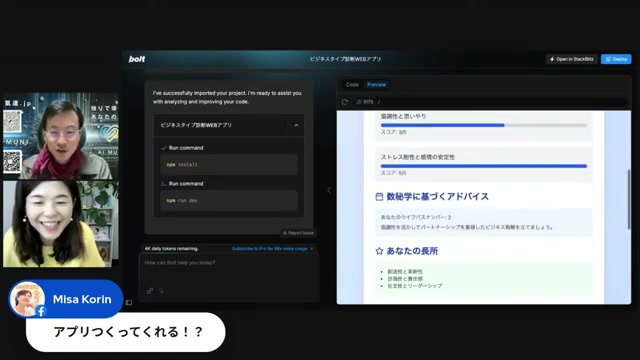The image size is (640, 360).
Task: Click the Misa Korin name label
Action: [82, 299]
